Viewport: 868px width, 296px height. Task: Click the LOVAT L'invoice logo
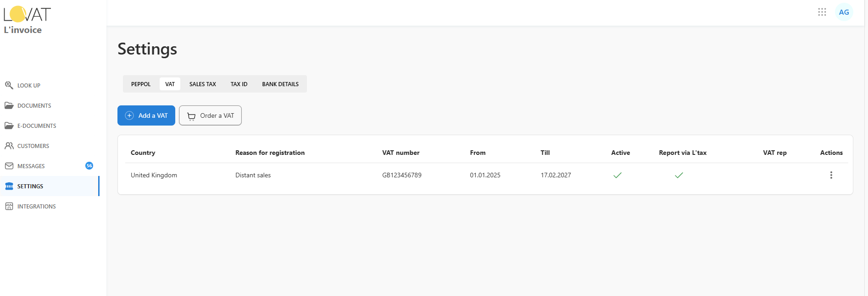[x=27, y=20]
